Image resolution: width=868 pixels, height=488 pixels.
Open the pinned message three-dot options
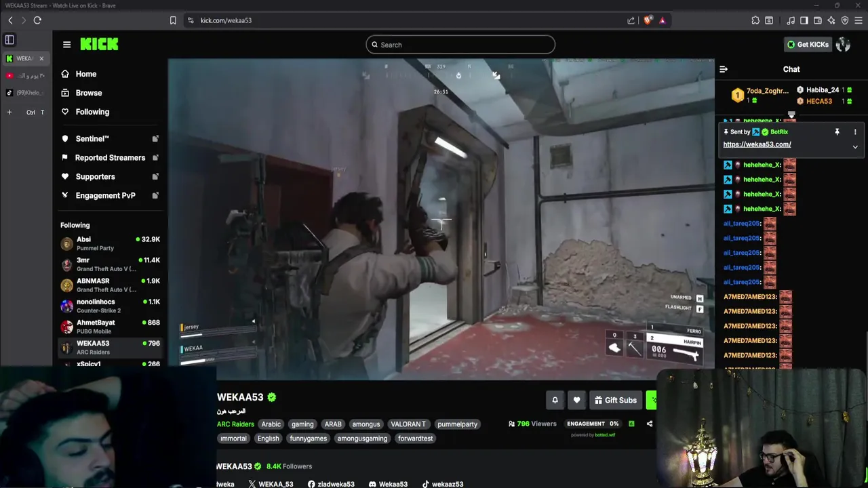pos(855,132)
